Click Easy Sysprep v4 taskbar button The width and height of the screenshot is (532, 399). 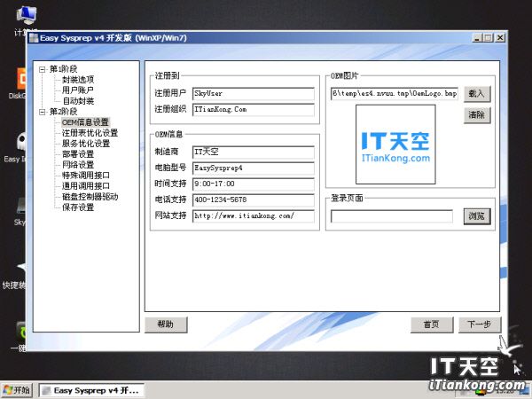point(91,390)
